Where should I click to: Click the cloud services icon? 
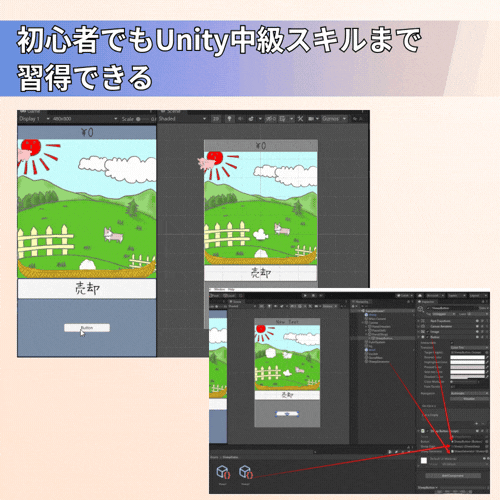[420, 296]
